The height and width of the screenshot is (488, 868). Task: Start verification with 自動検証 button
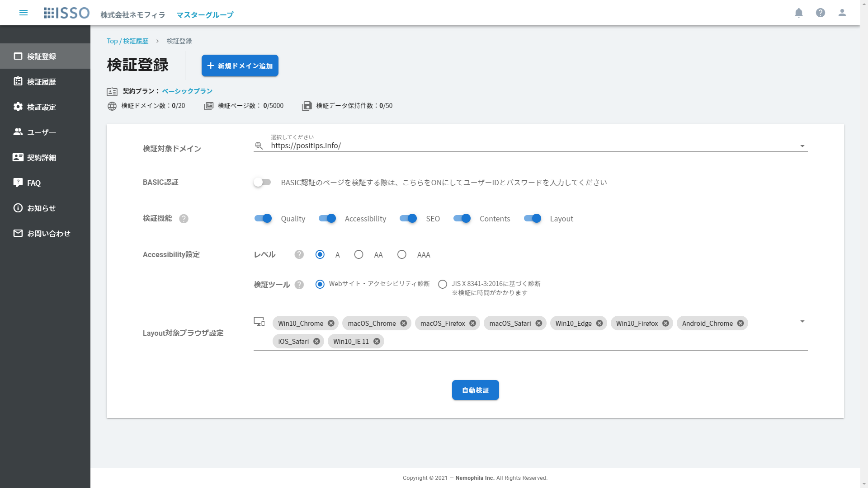coord(476,390)
